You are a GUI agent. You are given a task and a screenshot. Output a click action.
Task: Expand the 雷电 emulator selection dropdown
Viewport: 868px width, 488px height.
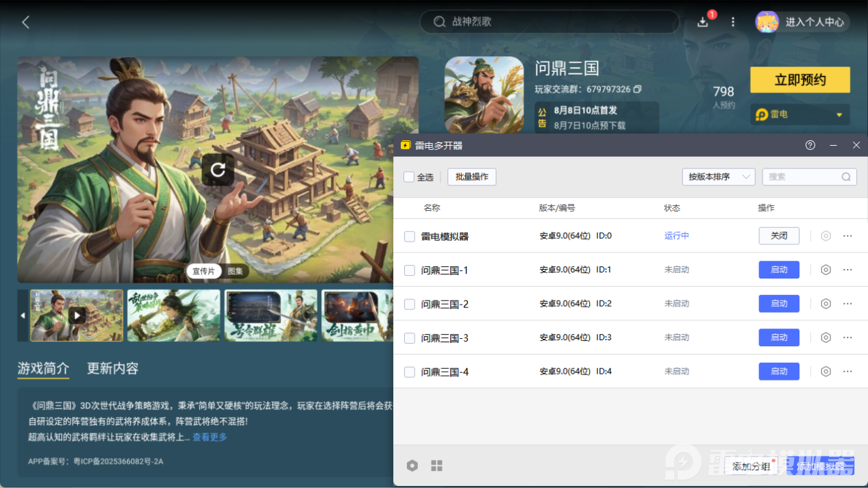[x=799, y=114]
